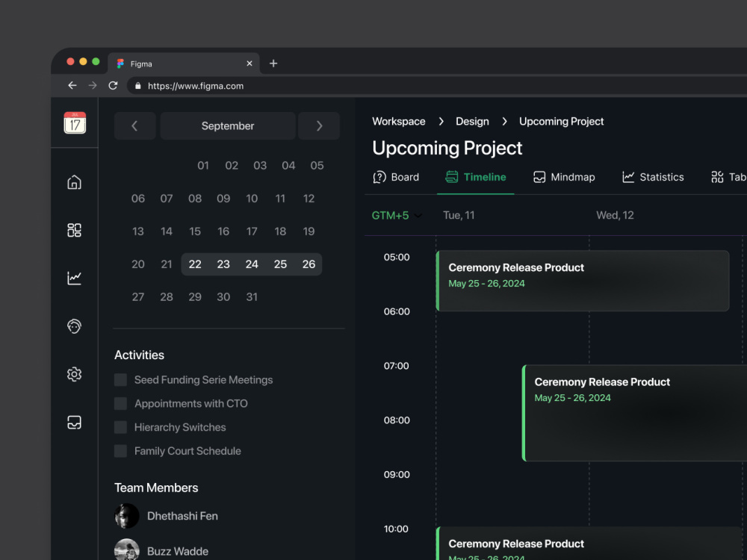Click the Timeline tab calendar icon
Viewport: 747px width, 560px height.
452,177
